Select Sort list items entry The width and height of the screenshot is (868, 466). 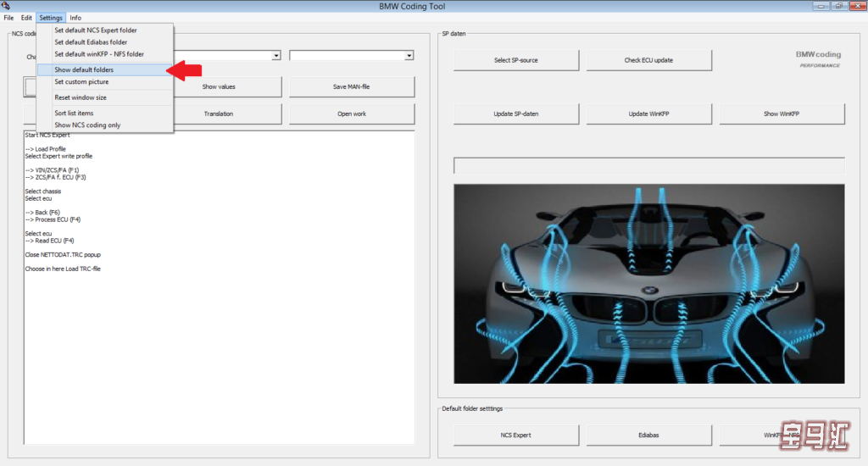[105, 113]
